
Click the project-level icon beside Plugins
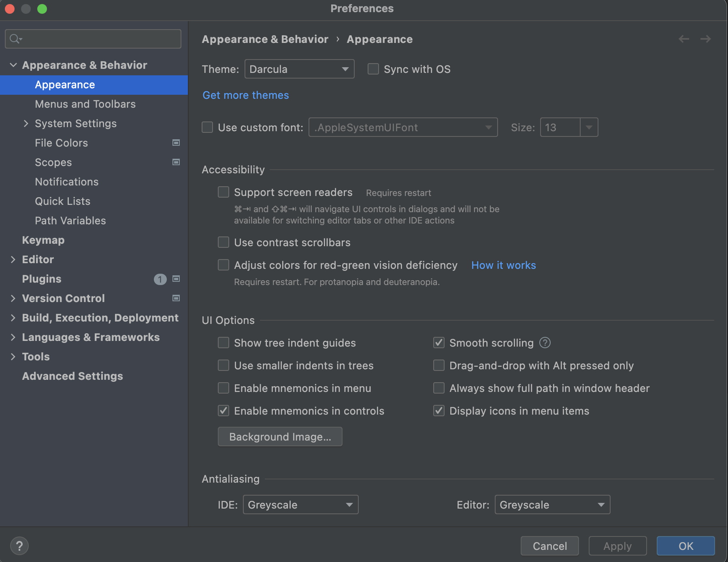(176, 279)
